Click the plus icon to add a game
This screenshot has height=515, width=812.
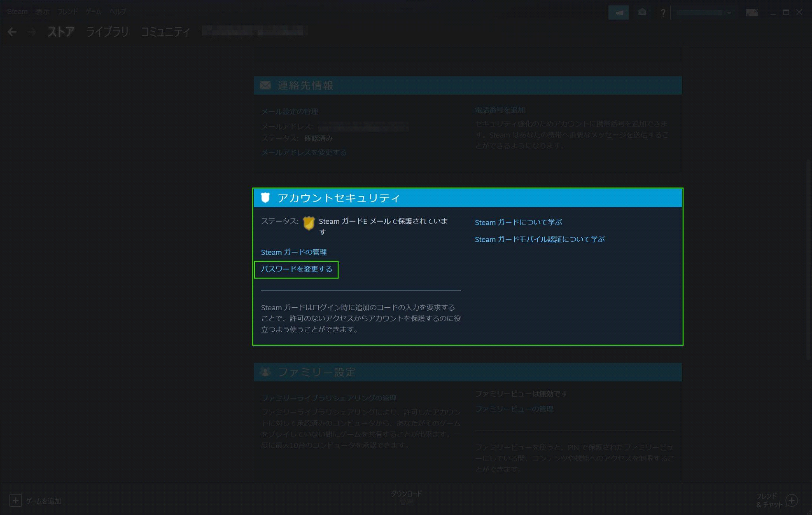click(x=15, y=501)
